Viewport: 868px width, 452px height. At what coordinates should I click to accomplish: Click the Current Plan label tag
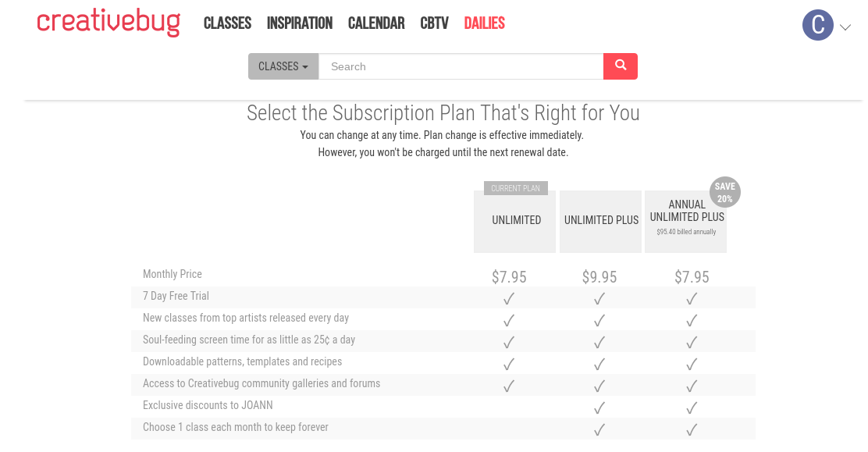pos(515,188)
